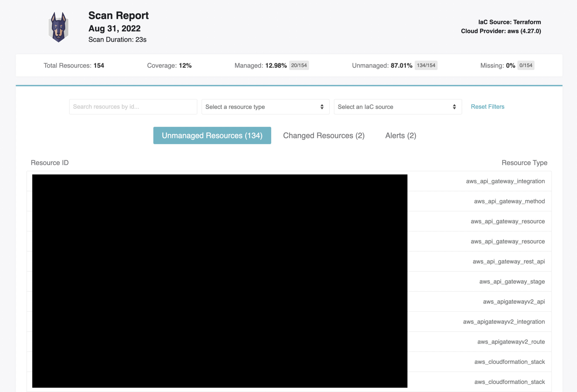This screenshot has width=577, height=392.
Task: Click the 0/154 missing badge
Action: [x=525, y=65]
